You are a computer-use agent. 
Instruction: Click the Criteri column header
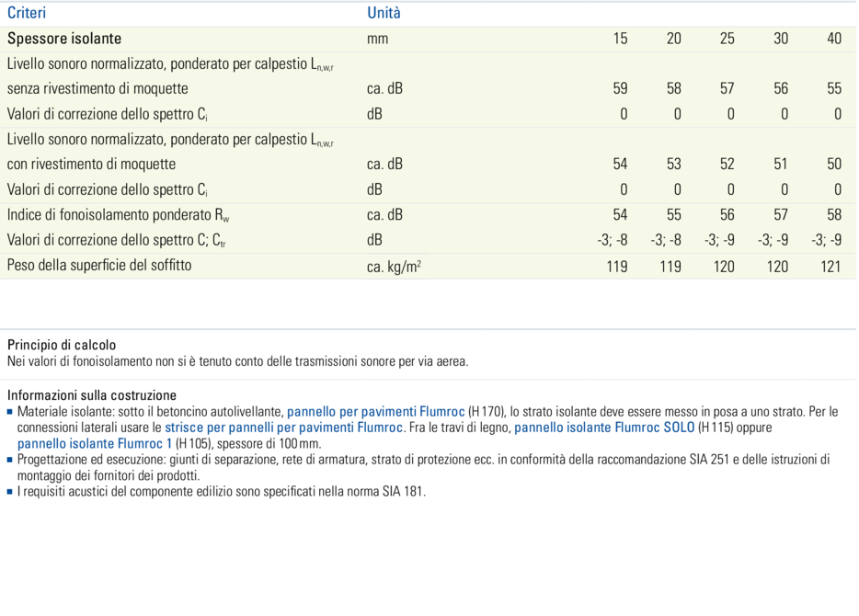pos(27,13)
